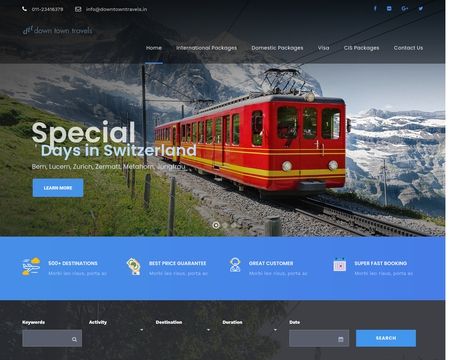Image resolution: width=450 pixels, height=360 pixels.
Task: Click the Bern, Lucern, Zurich cities caption
Action: tap(109, 166)
